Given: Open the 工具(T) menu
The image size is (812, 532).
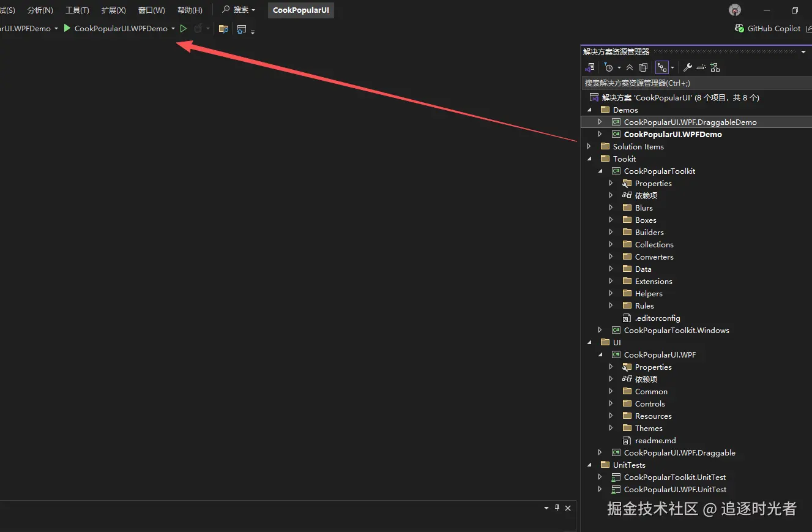Looking at the screenshot, I should pyautogui.click(x=78, y=10).
